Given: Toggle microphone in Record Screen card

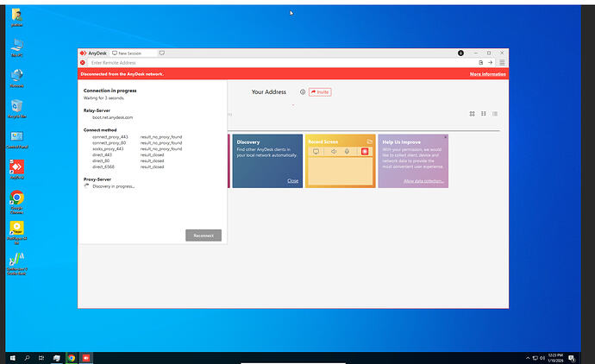Looking at the screenshot, I should click(x=347, y=152).
